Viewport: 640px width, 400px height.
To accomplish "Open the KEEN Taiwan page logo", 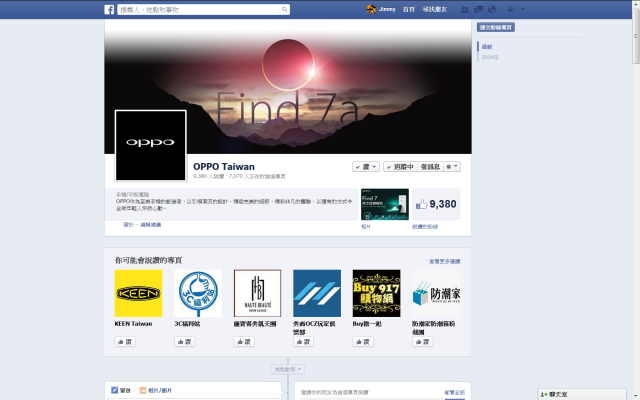I will [138, 293].
